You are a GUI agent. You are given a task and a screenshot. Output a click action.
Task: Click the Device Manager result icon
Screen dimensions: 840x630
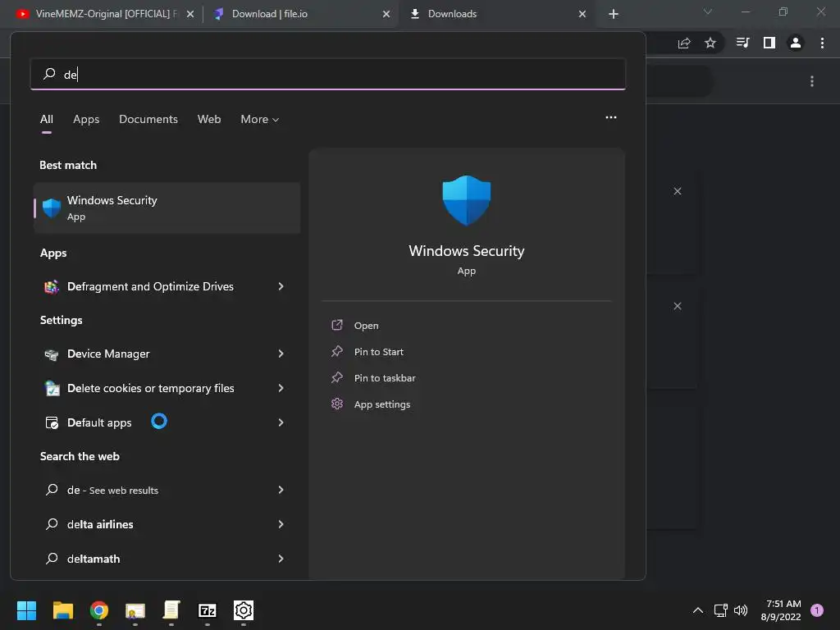pos(52,354)
